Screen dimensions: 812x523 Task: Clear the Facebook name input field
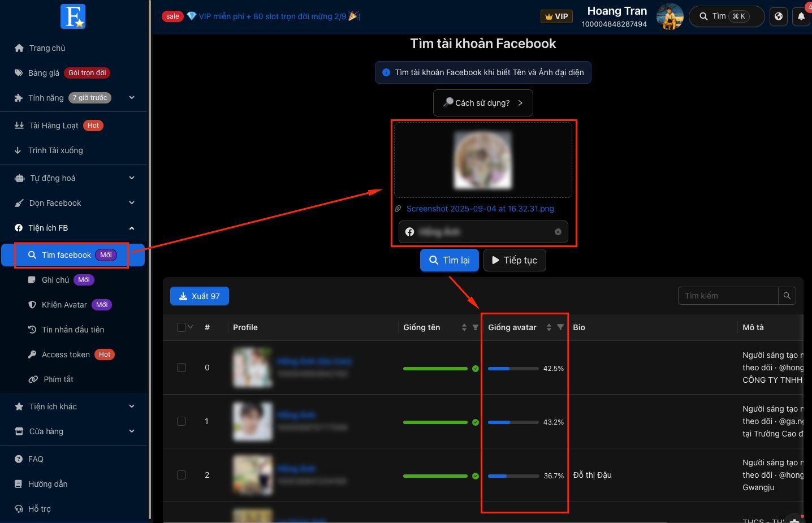pyautogui.click(x=558, y=232)
